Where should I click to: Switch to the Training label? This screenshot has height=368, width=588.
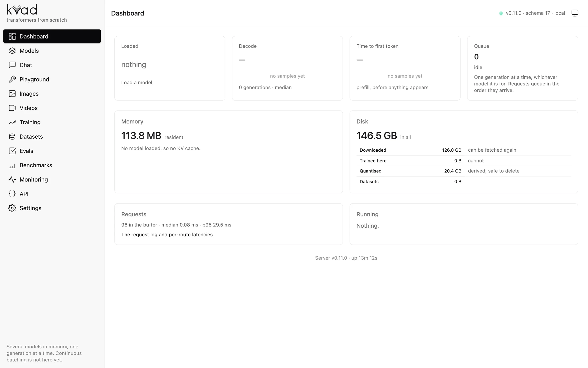pos(30,122)
